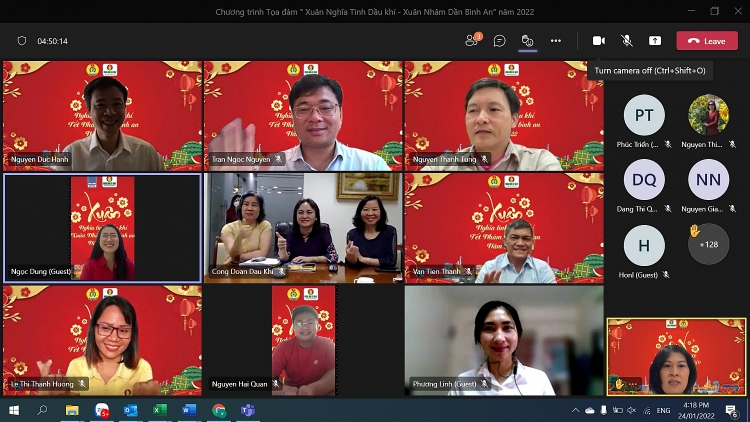Open the Windows Start menu
The image size is (750, 422).
[x=14, y=410]
